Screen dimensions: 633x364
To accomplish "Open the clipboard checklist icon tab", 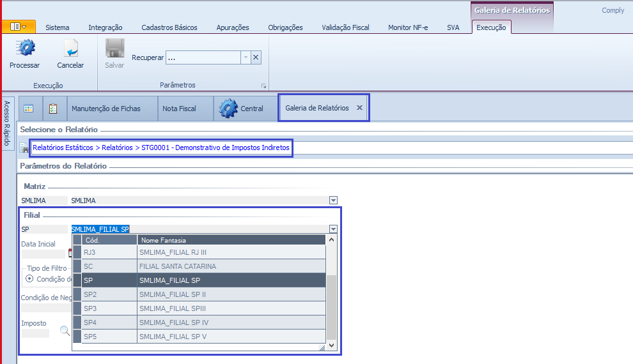I will pyautogui.click(x=53, y=109).
